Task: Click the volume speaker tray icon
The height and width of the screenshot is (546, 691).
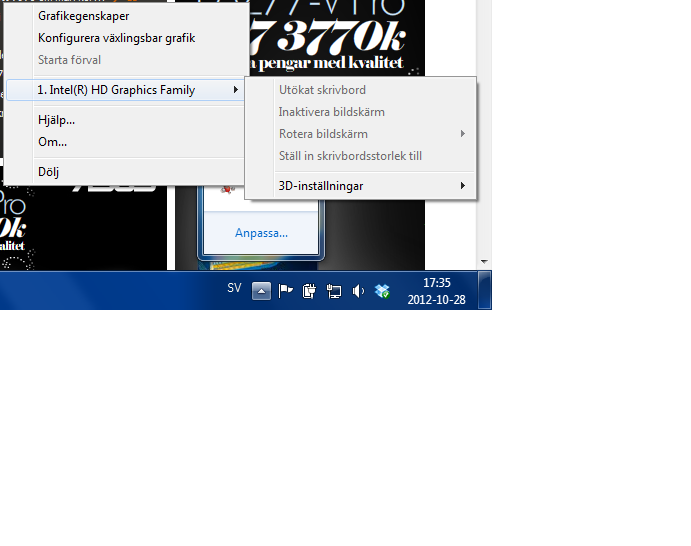Action: (358, 291)
